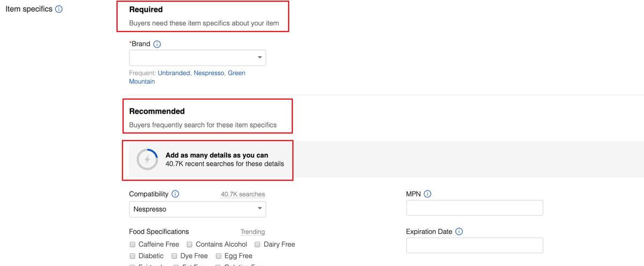
Task: Open the Brand dropdown
Action: (197, 58)
